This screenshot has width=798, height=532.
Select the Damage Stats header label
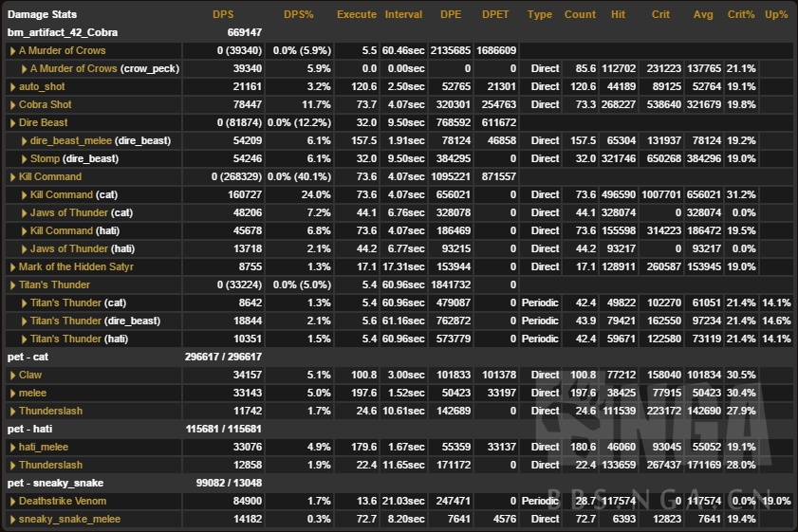click(42, 14)
